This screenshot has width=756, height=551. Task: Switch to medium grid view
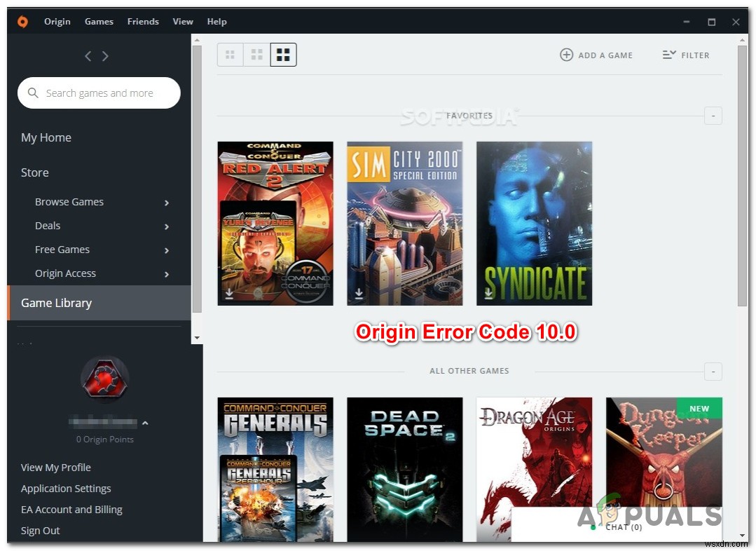click(x=256, y=54)
